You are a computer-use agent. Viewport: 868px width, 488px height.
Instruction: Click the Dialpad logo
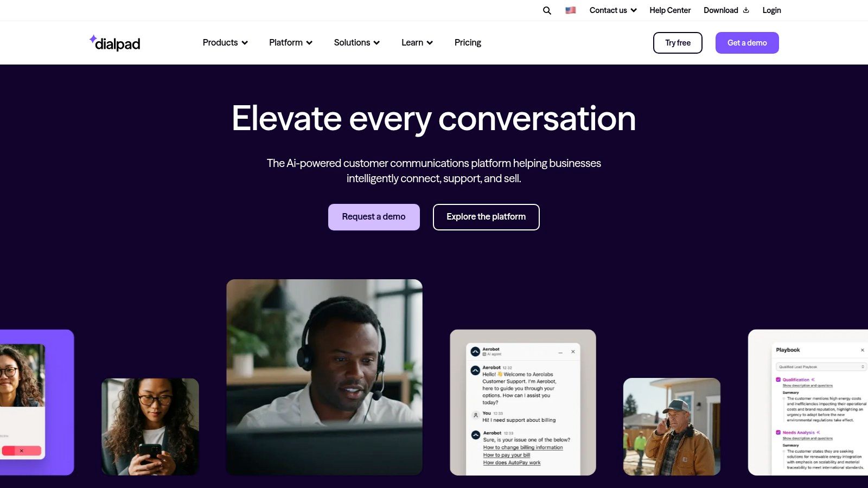tap(114, 43)
